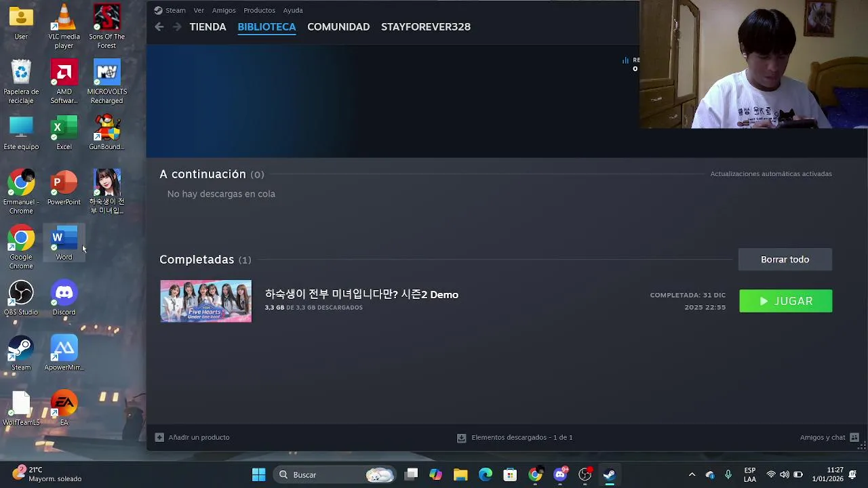Select the Emmanuel - Chrome desktop icon
Screen dimensions: 868x488
coord(21,192)
